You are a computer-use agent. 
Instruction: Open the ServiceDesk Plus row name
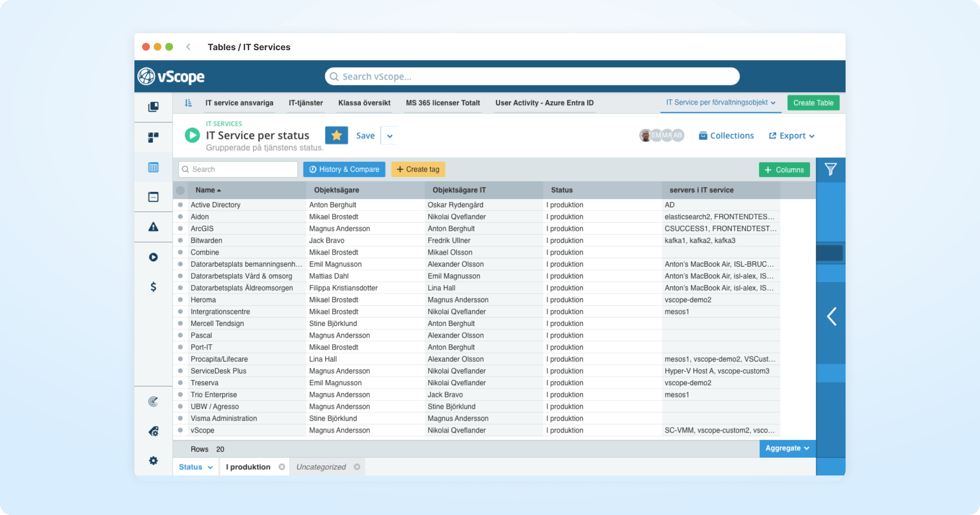click(x=218, y=371)
